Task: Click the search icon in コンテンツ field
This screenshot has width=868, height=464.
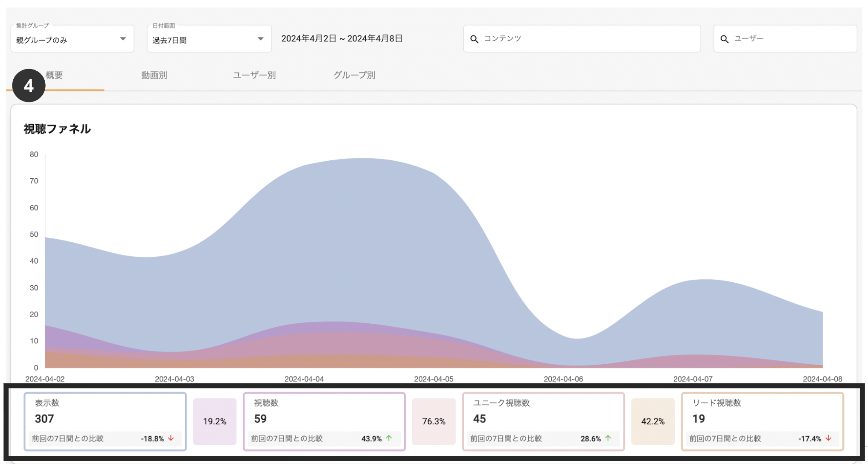Action: click(x=474, y=39)
